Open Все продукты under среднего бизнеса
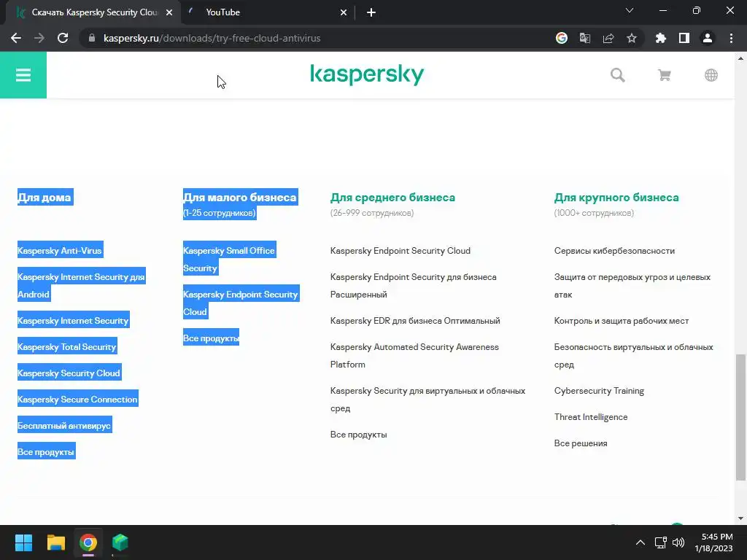This screenshot has height=560, width=747. click(359, 435)
